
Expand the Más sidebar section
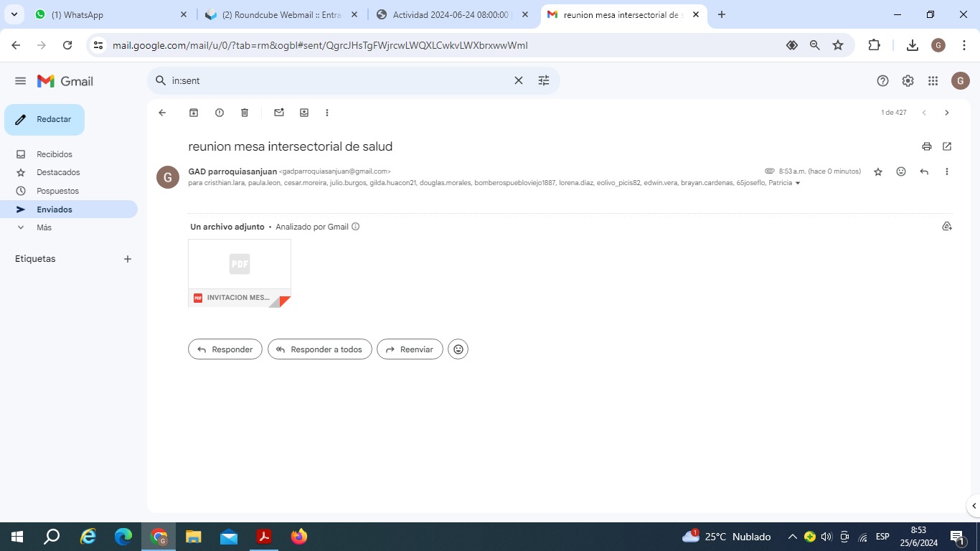pyautogui.click(x=44, y=227)
